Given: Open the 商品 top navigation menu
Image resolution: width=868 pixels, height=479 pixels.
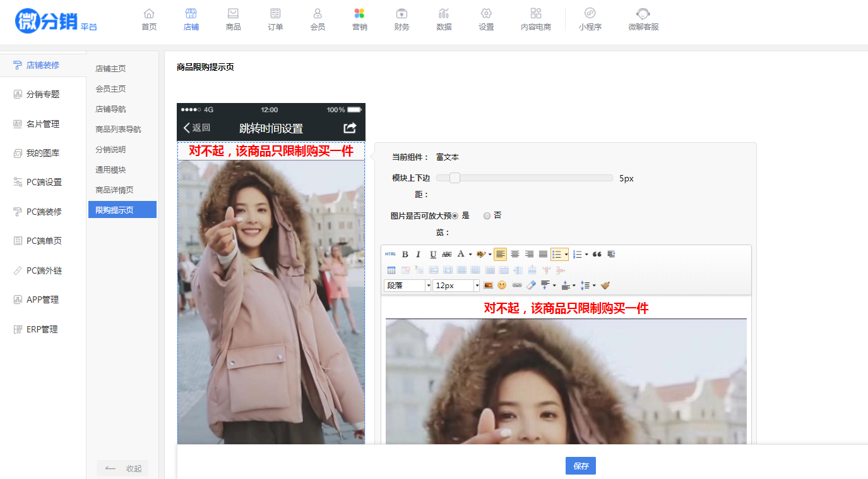Looking at the screenshot, I should pyautogui.click(x=233, y=19).
